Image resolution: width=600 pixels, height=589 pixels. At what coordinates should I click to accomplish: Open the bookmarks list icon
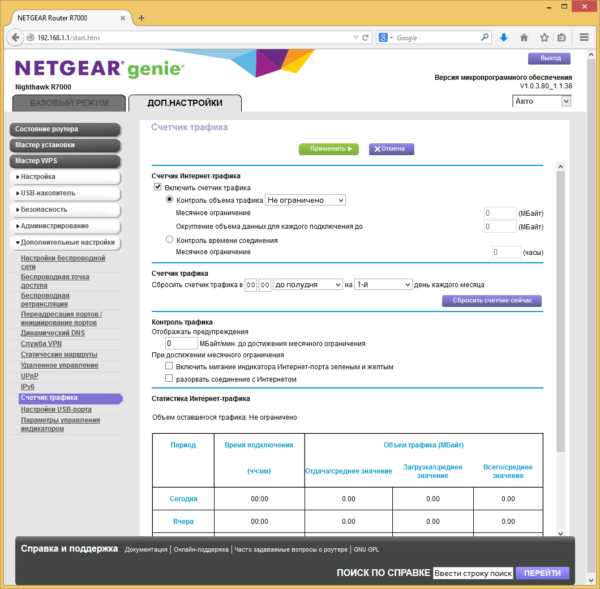[x=561, y=38]
